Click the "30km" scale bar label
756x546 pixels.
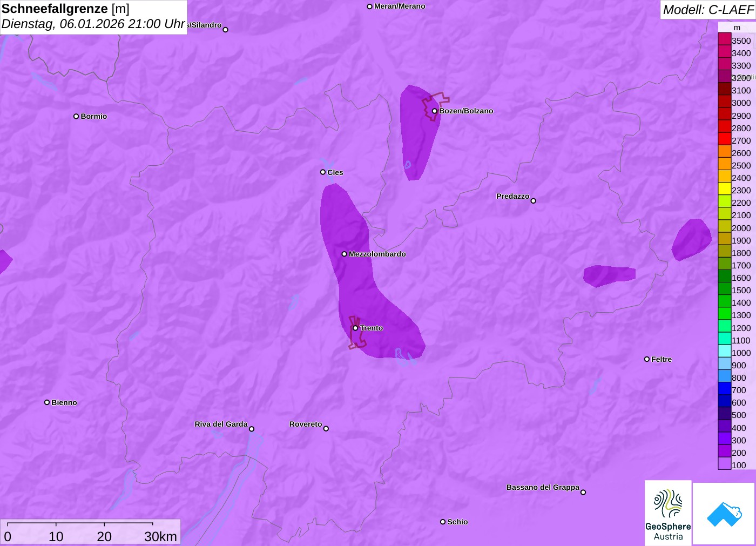click(160, 536)
